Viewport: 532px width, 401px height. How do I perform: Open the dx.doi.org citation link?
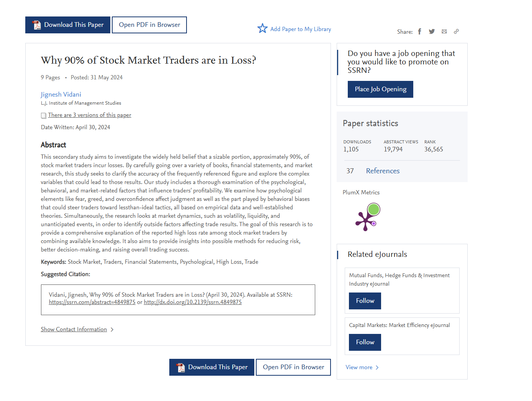pyautogui.click(x=193, y=302)
